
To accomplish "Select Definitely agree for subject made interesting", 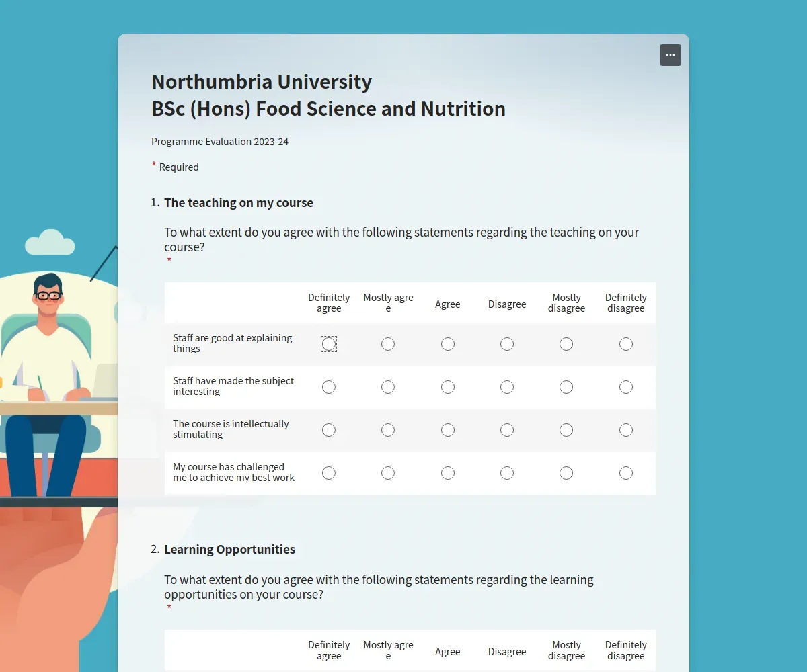I will [x=329, y=387].
